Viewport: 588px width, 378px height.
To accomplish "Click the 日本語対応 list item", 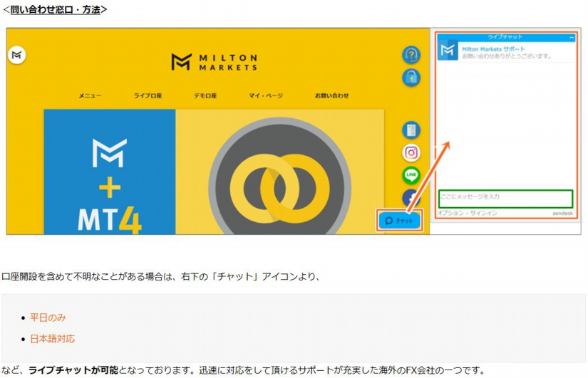I will coord(53,339).
